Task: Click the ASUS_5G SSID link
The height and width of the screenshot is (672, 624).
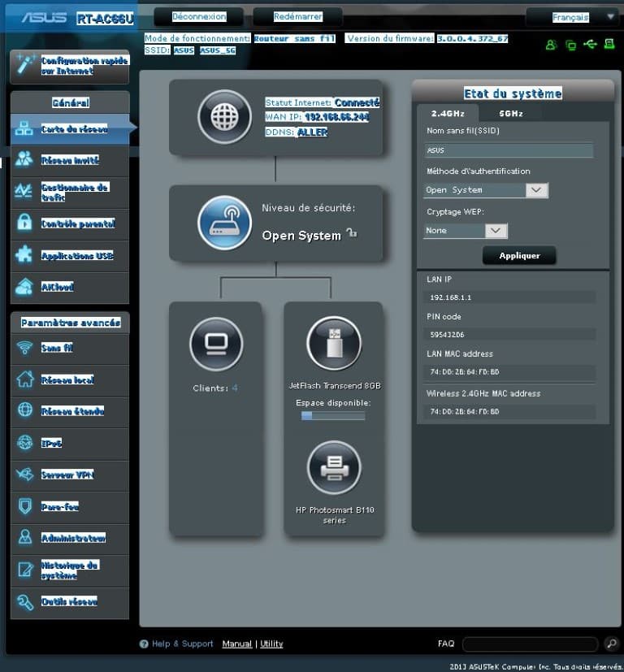Action: [x=217, y=50]
